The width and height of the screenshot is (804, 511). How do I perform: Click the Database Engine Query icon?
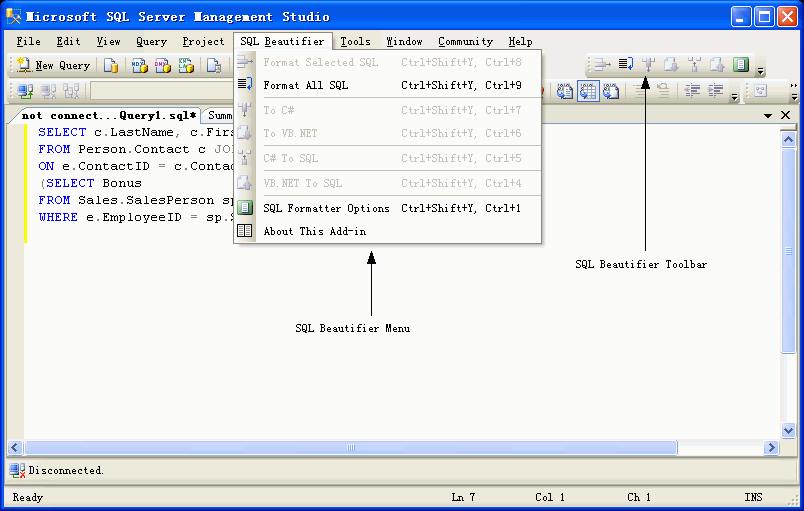pyautogui.click(x=110, y=66)
